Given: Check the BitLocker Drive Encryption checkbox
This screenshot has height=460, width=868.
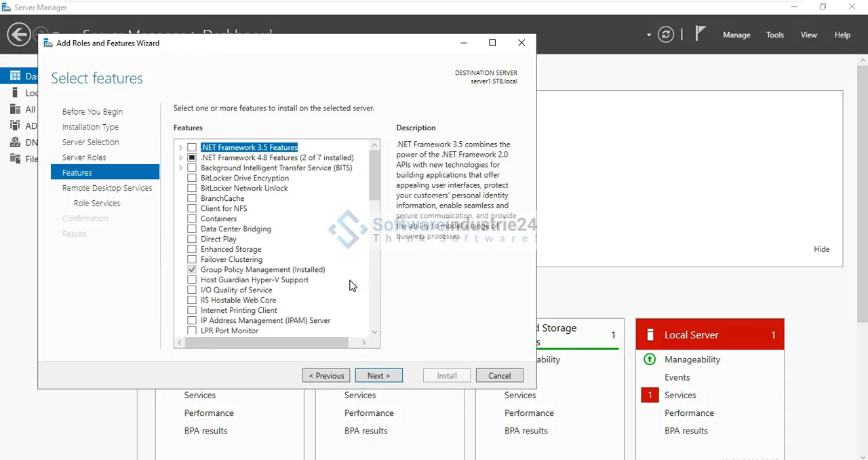Looking at the screenshot, I should click(x=192, y=178).
